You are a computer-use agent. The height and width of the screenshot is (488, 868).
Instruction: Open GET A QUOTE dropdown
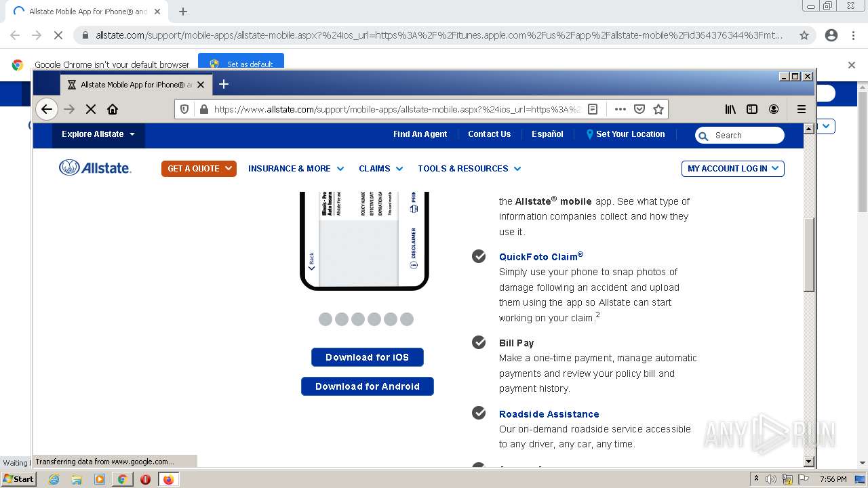click(x=199, y=168)
